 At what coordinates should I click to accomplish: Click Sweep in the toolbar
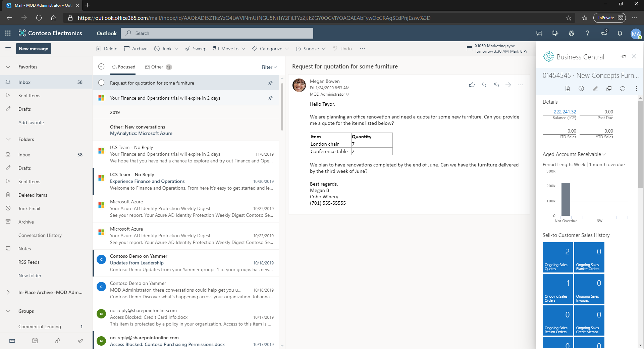[x=196, y=49]
